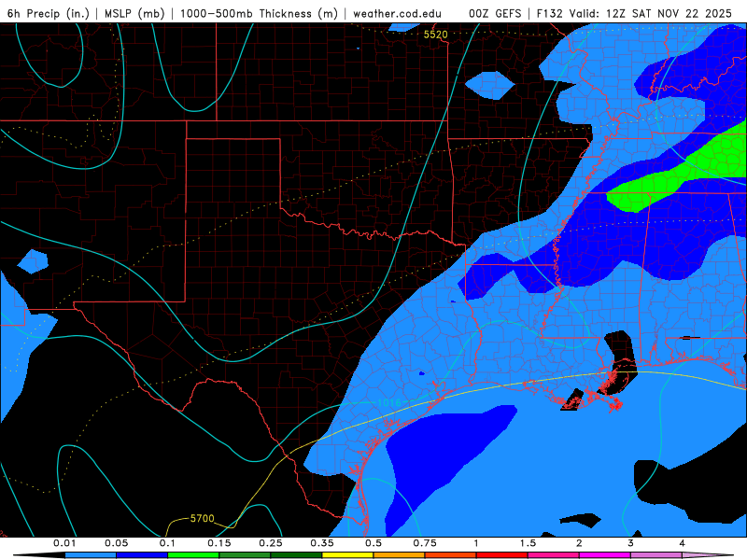Select the dark blue 0.05–0.1 legend swatch
This screenshot has width=747, height=560.
(142, 555)
